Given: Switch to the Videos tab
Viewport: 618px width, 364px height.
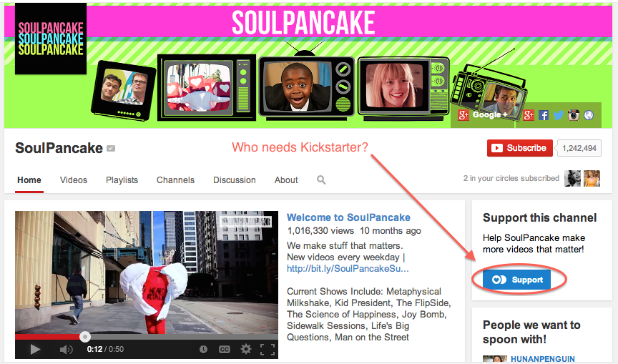Looking at the screenshot, I should point(73,180).
